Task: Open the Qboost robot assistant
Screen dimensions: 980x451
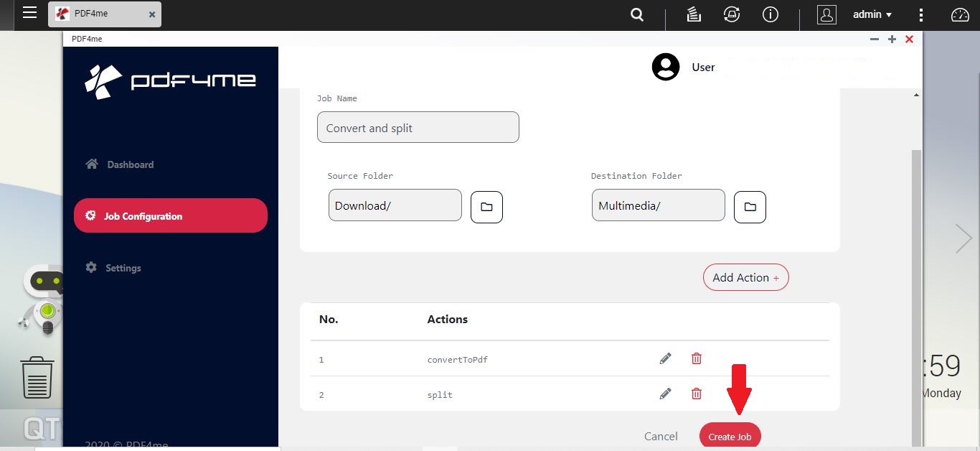Action: (x=43, y=299)
